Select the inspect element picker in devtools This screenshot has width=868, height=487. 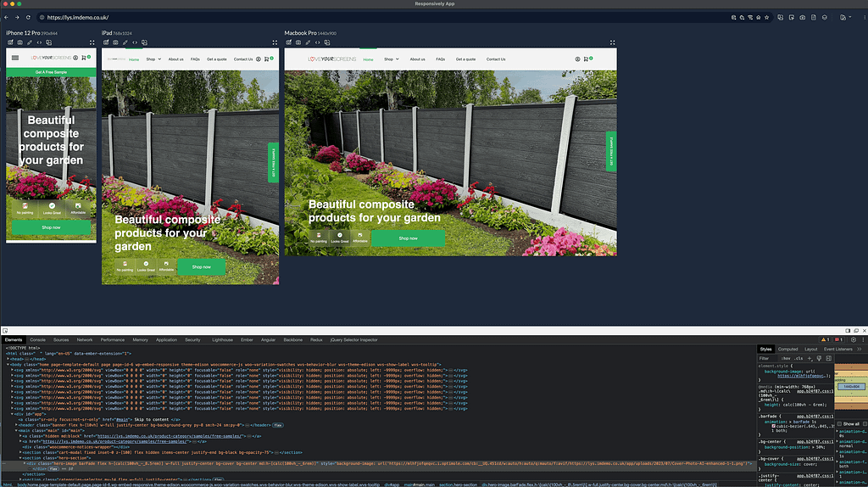(5, 331)
